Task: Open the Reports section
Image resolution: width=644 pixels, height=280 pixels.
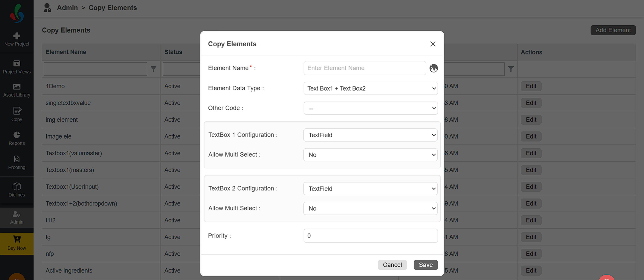Action: (x=17, y=138)
